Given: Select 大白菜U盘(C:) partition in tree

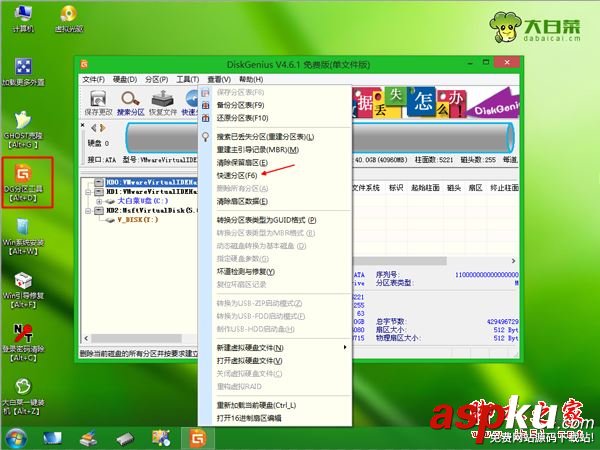Looking at the screenshot, I should [142, 201].
